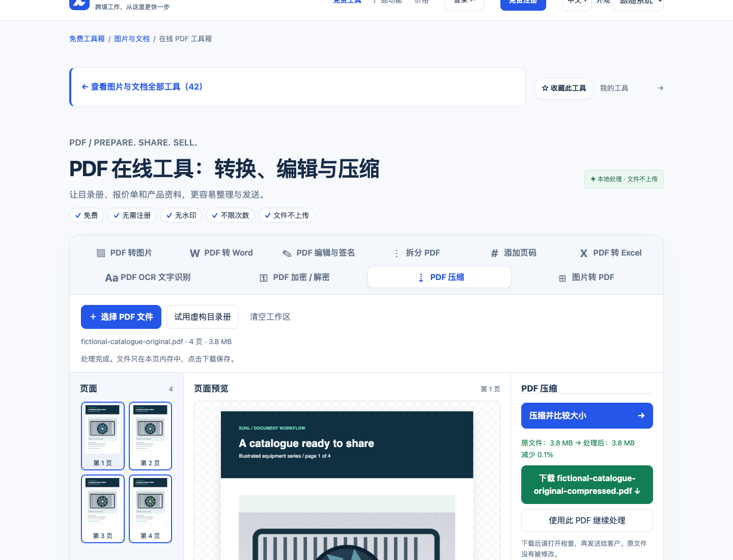Switch to PDF 加密 / 解密 tab
Screen dimensions: 733x560
pos(294,277)
